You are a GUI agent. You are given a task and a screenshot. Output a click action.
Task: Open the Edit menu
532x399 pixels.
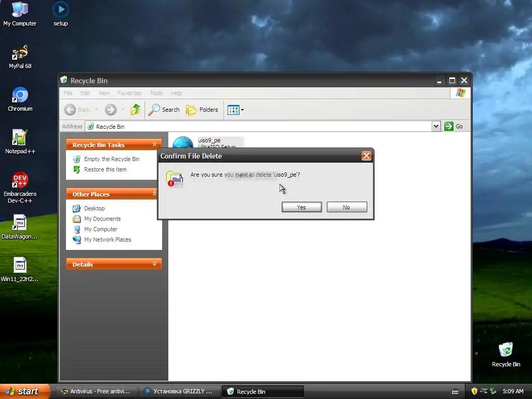click(85, 93)
